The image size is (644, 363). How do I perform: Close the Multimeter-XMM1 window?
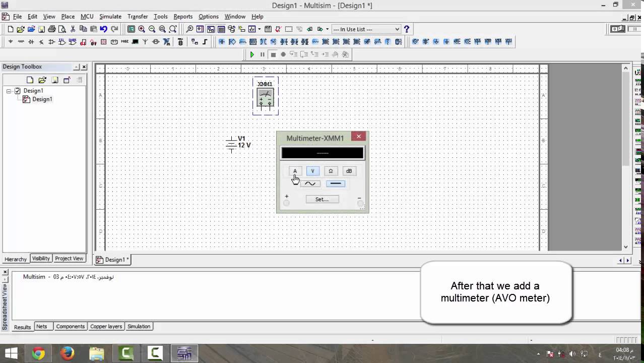click(x=359, y=136)
